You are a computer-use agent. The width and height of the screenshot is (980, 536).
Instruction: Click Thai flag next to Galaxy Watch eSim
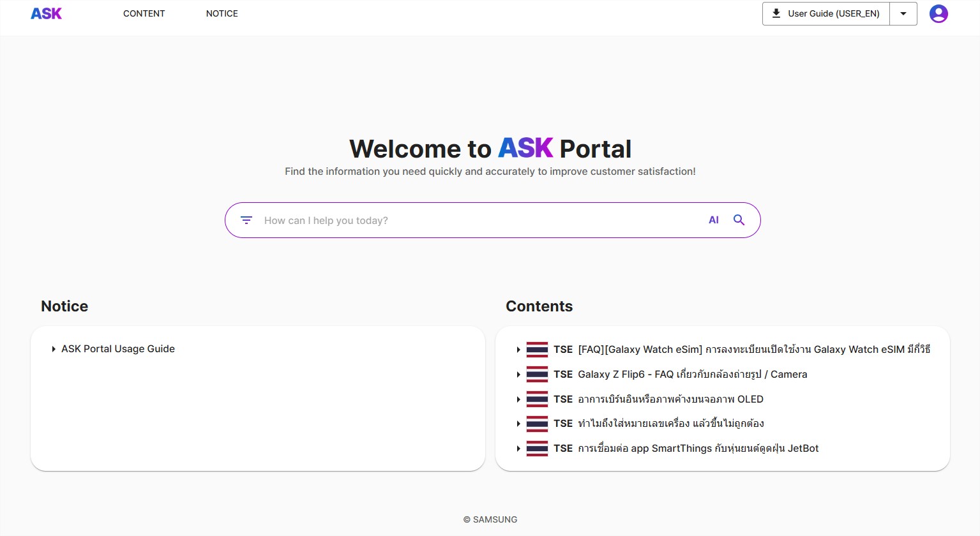(x=537, y=350)
